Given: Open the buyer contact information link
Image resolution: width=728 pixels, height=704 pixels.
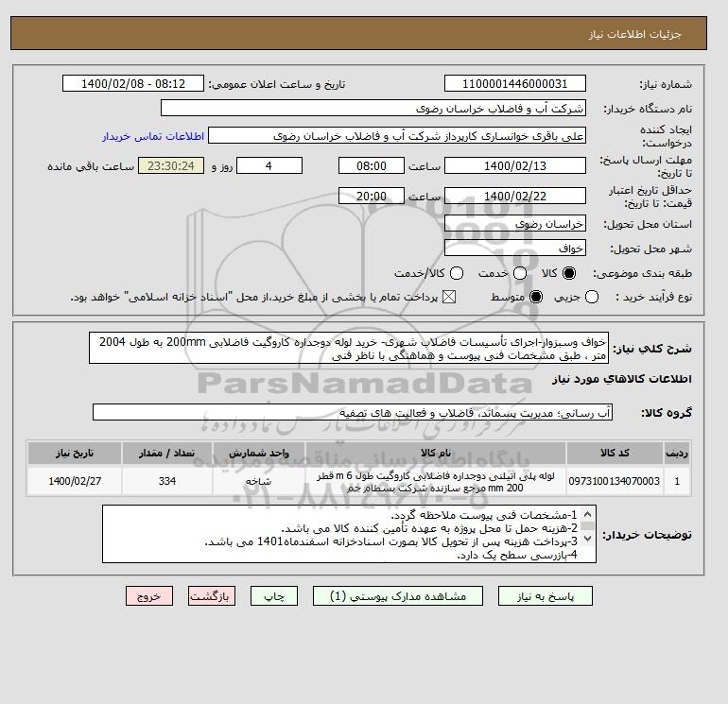Looking at the screenshot, I should [x=153, y=136].
